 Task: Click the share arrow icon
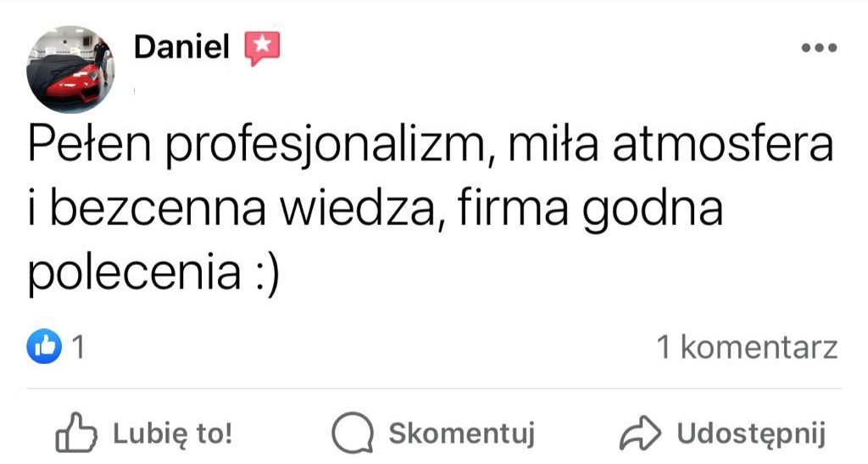pyautogui.click(x=640, y=434)
